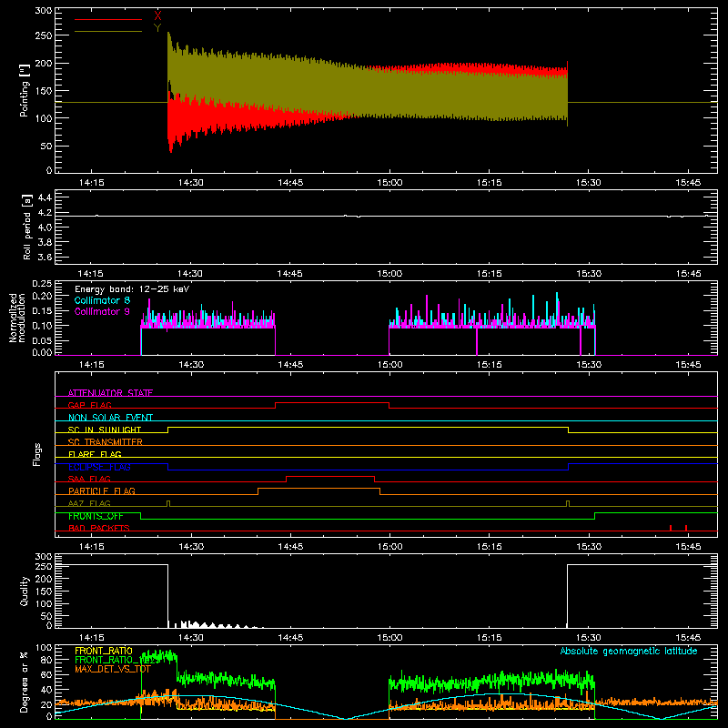The height and width of the screenshot is (728, 728).
Task: Select the AAZ_FLAG label
Action: (x=89, y=503)
